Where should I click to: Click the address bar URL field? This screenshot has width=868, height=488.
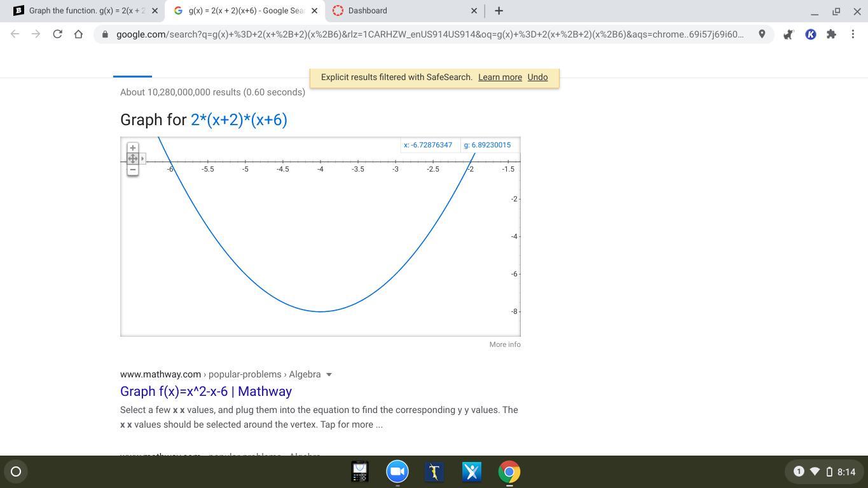pyautogui.click(x=430, y=34)
